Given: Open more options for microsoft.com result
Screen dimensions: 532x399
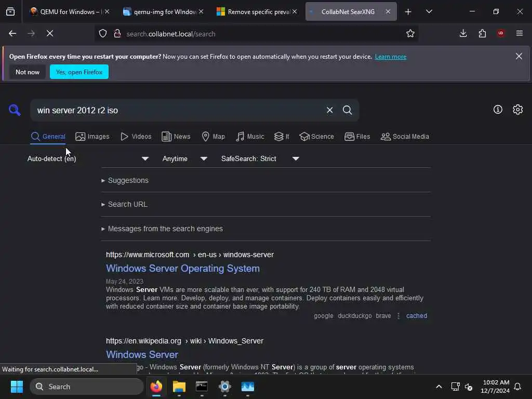Looking at the screenshot, I should tap(398, 316).
